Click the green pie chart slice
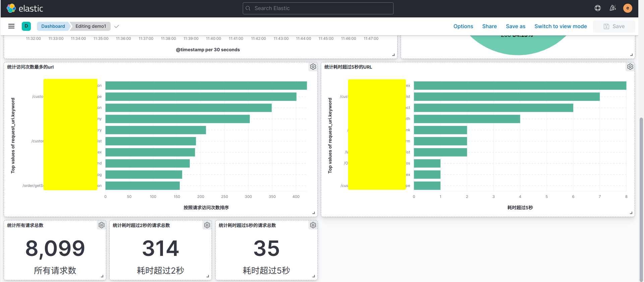The image size is (644, 282). click(518, 45)
